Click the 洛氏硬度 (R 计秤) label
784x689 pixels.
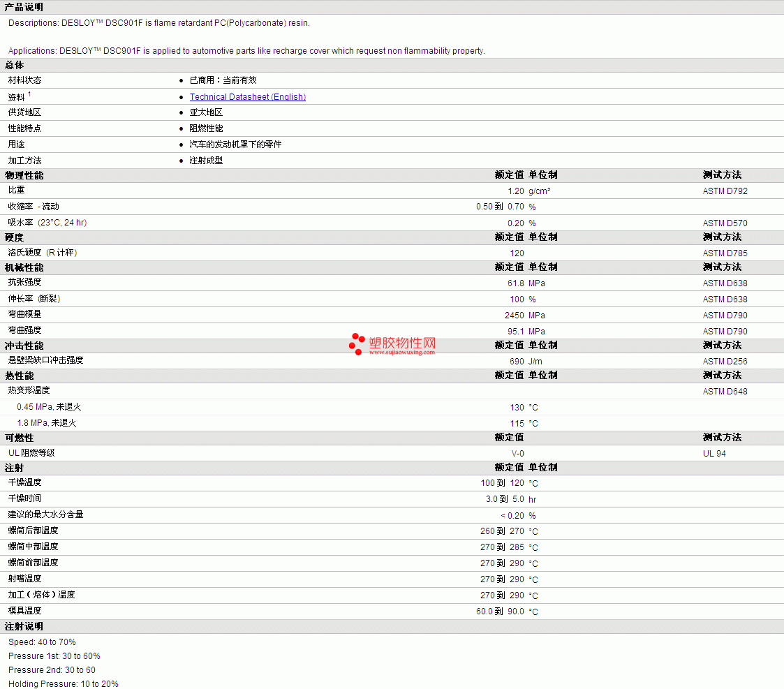(x=43, y=253)
